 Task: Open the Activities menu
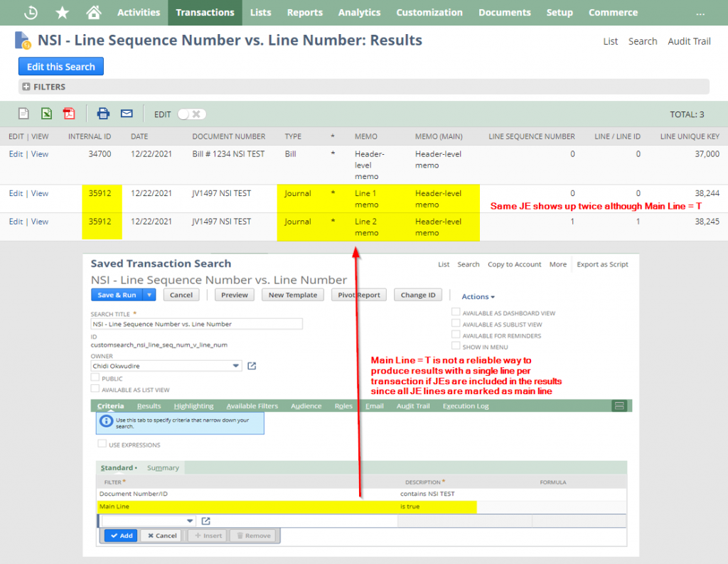(x=139, y=13)
